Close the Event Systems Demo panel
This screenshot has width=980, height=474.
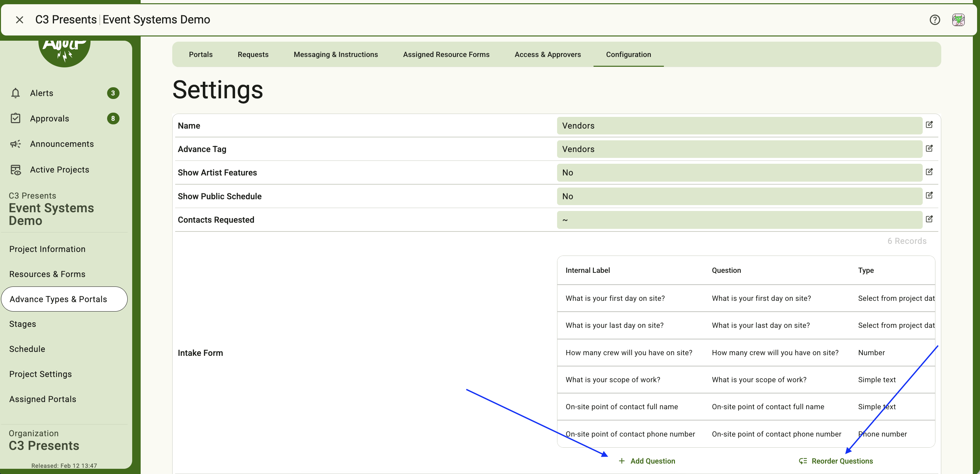pyautogui.click(x=20, y=20)
